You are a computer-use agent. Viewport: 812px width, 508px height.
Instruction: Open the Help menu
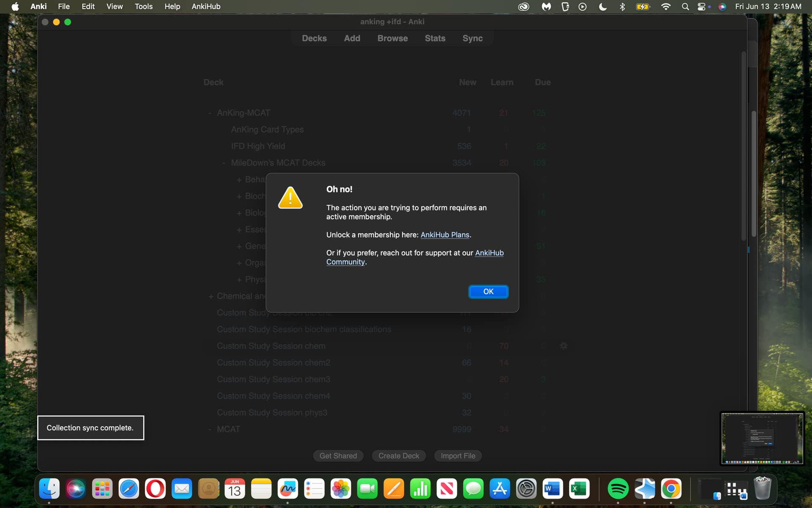point(172,6)
